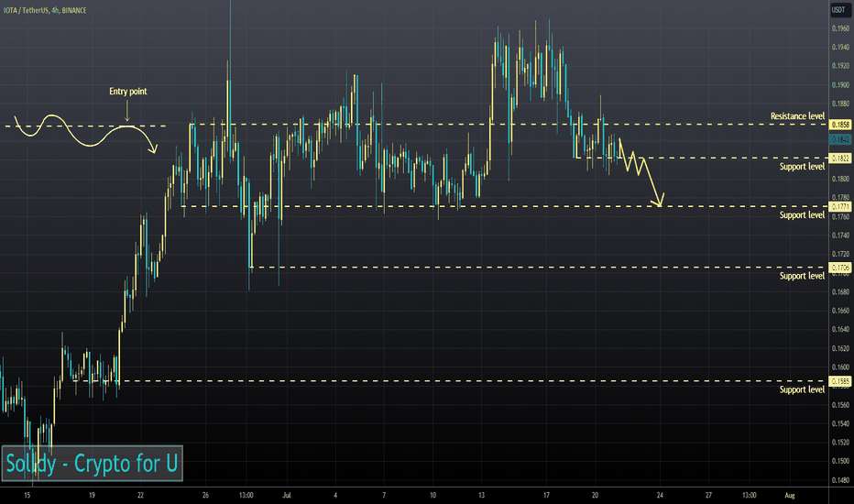Select the 'Entry point' annotation text

[x=128, y=92]
